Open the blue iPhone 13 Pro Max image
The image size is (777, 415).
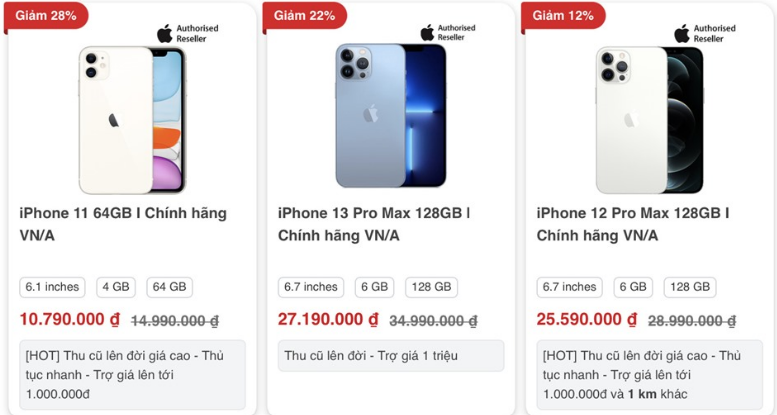(x=390, y=116)
